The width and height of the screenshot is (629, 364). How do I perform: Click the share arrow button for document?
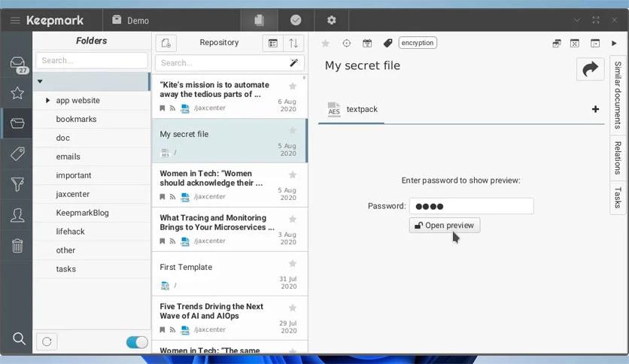coord(590,69)
